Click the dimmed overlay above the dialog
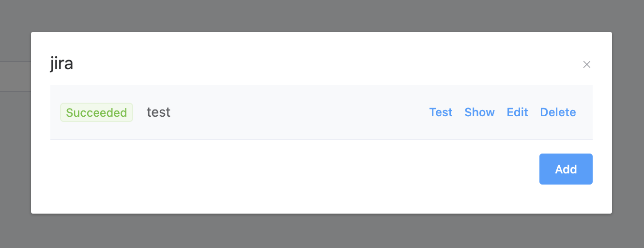The width and height of the screenshot is (644, 248). click(322, 15)
